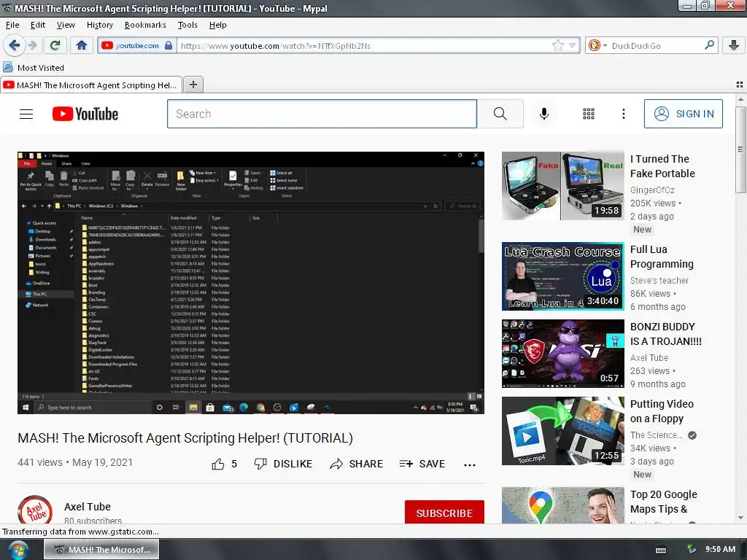
Task: Click the DuckDuckGo search field
Action: pos(655,46)
